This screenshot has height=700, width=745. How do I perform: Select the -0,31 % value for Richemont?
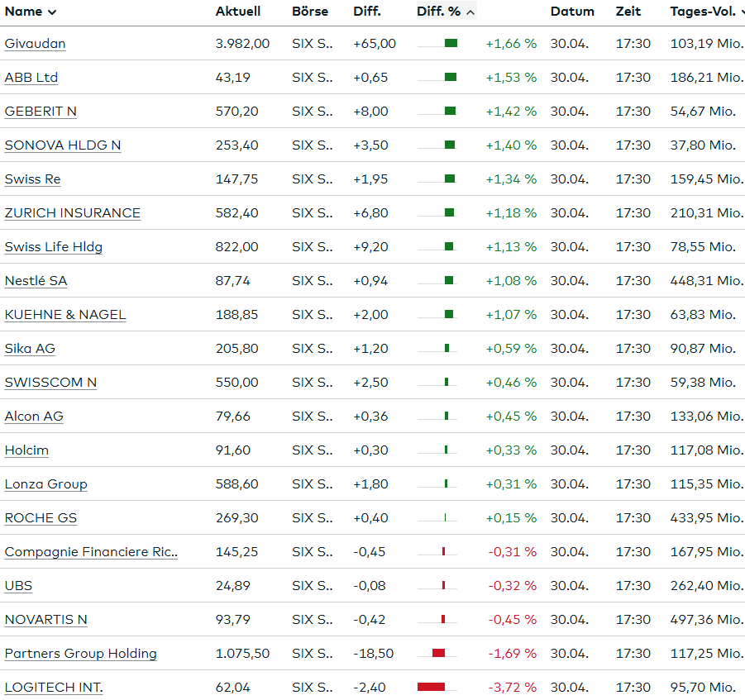(512, 552)
